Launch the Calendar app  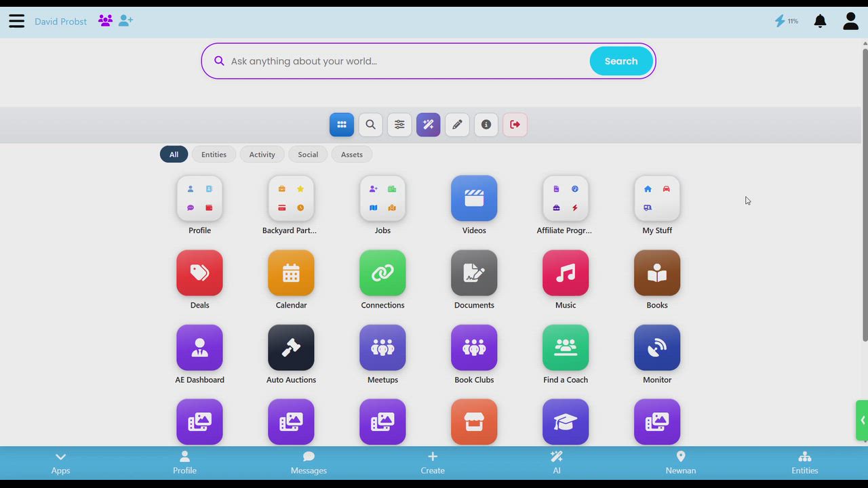pos(291,273)
